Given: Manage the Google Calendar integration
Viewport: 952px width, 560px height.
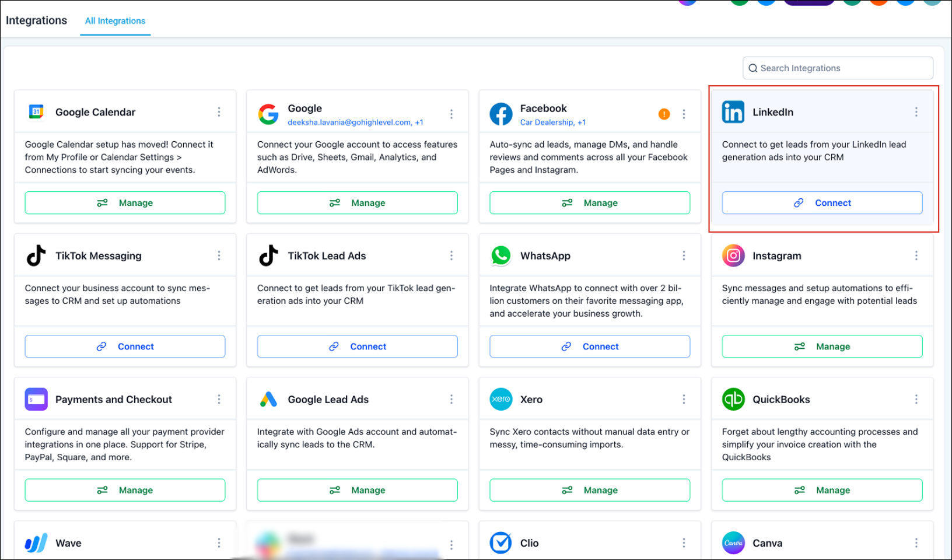Looking at the screenshot, I should point(125,203).
